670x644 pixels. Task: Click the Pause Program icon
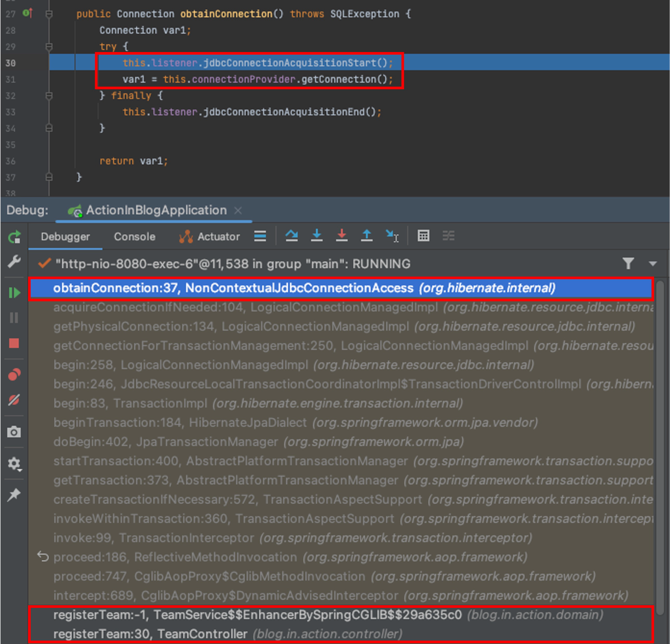pyautogui.click(x=14, y=318)
